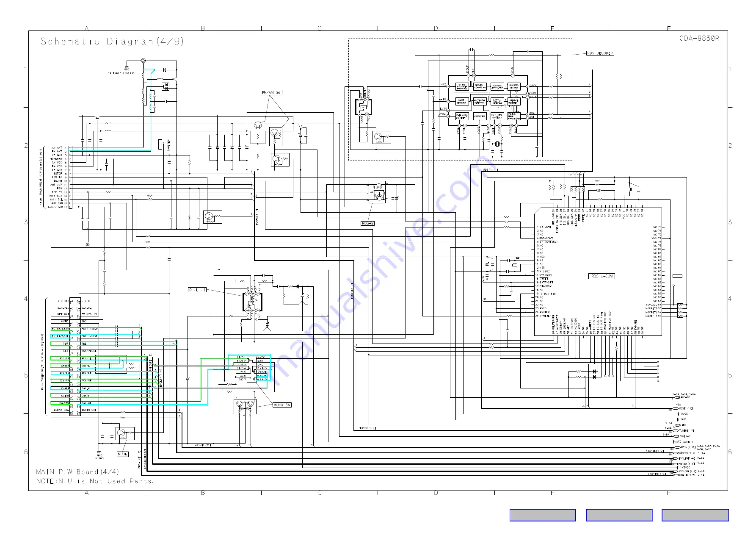Click the 'OutLF' pin label

(x=86, y=388)
